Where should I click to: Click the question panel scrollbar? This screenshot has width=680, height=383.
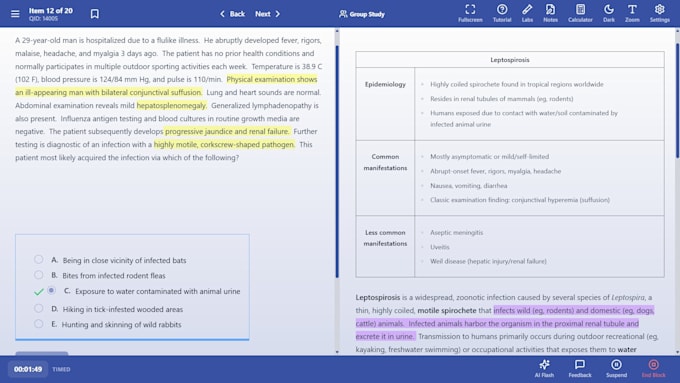point(337,161)
